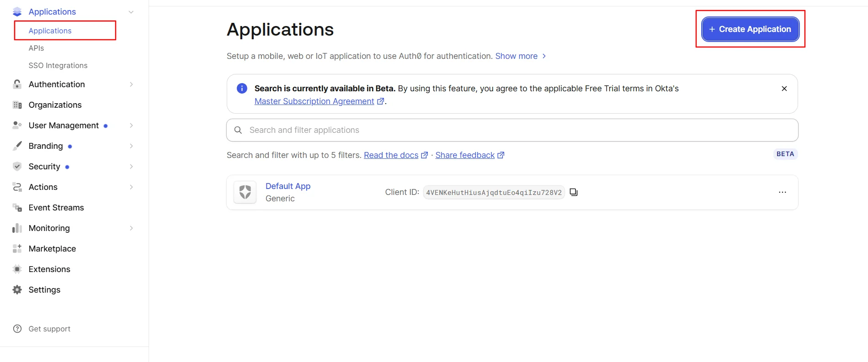Click the Organizations building icon
The height and width of the screenshot is (362, 868).
[17, 105]
